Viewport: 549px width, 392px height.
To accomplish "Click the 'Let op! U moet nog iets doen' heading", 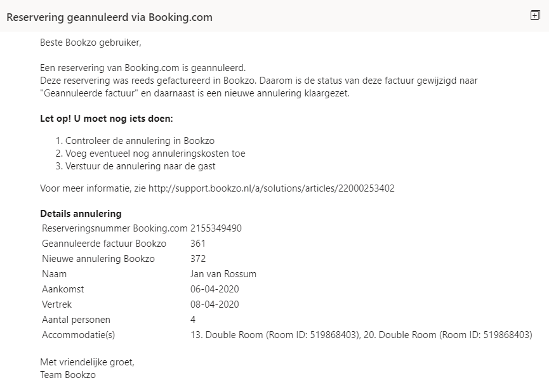I will pyautogui.click(x=107, y=119).
